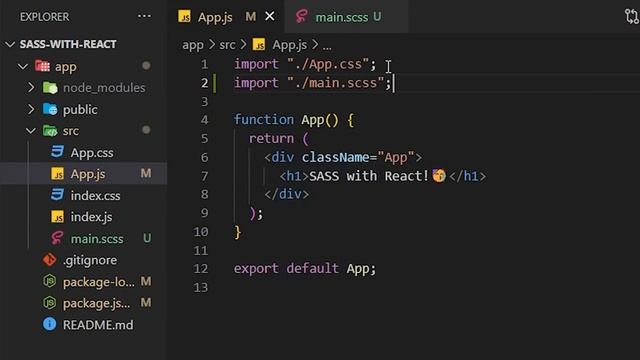Viewport: 640px width, 360px height.
Task: Click the 'return (' statement
Action: (279, 139)
